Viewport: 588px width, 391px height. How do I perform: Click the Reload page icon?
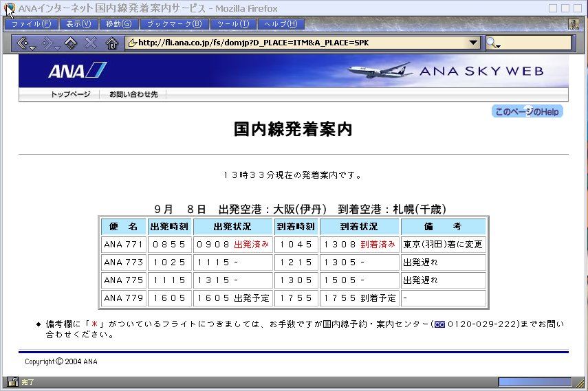70,43
